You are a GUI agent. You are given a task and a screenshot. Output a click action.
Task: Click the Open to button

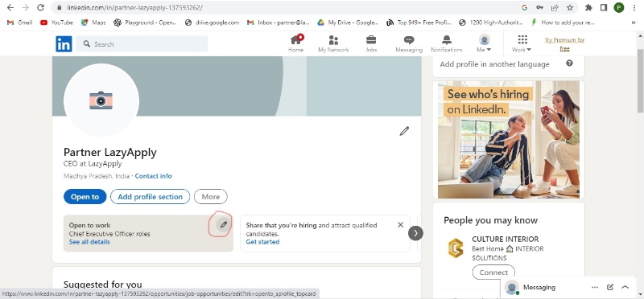(85, 196)
